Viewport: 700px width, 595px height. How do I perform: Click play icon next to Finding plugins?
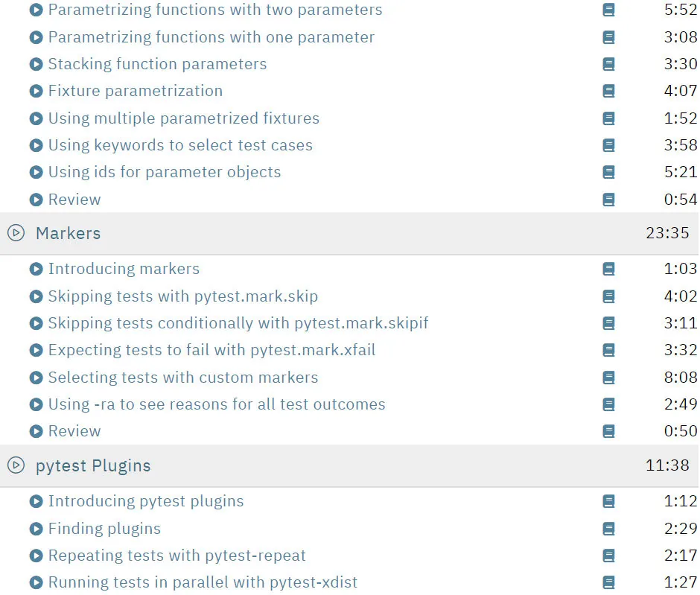36,529
